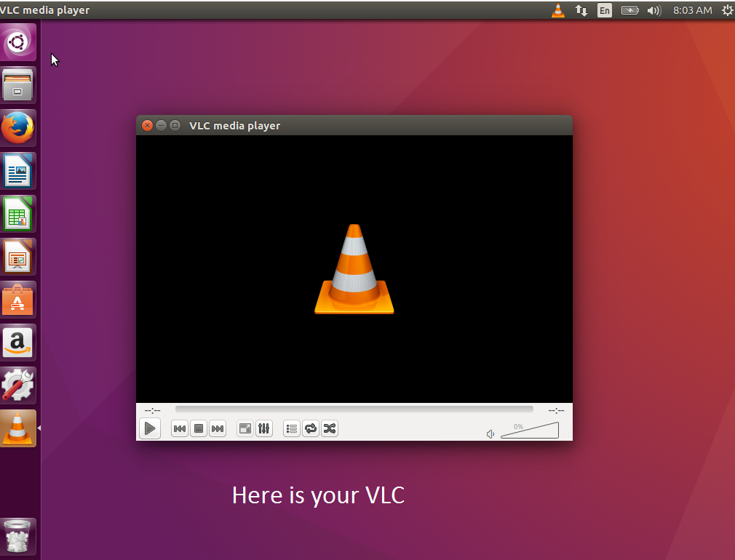Toggle the playlist view icon
Image resolution: width=735 pixels, height=560 pixels.
click(292, 428)
